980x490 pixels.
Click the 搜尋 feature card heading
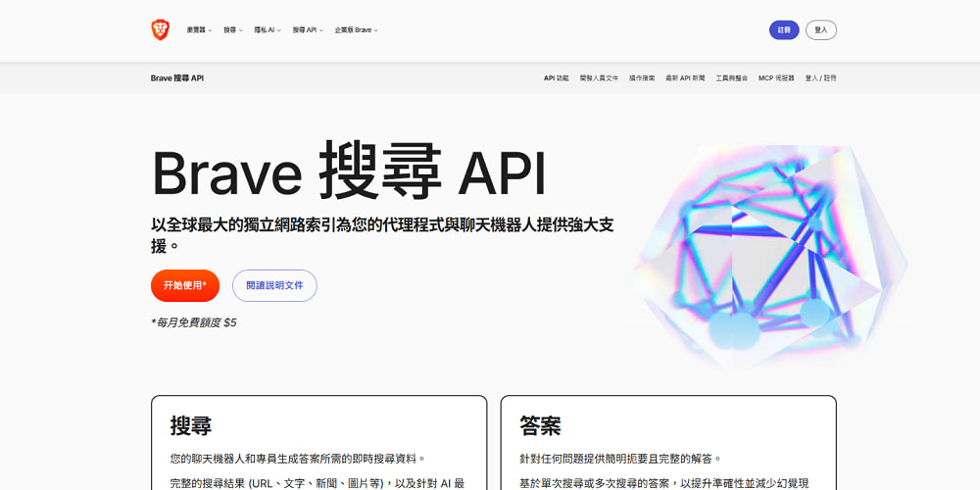191,425
